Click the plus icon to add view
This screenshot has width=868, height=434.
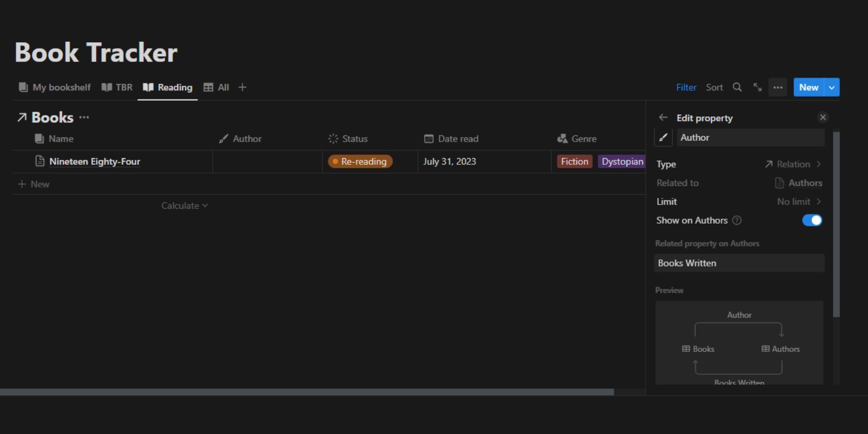tap(242, 87)
